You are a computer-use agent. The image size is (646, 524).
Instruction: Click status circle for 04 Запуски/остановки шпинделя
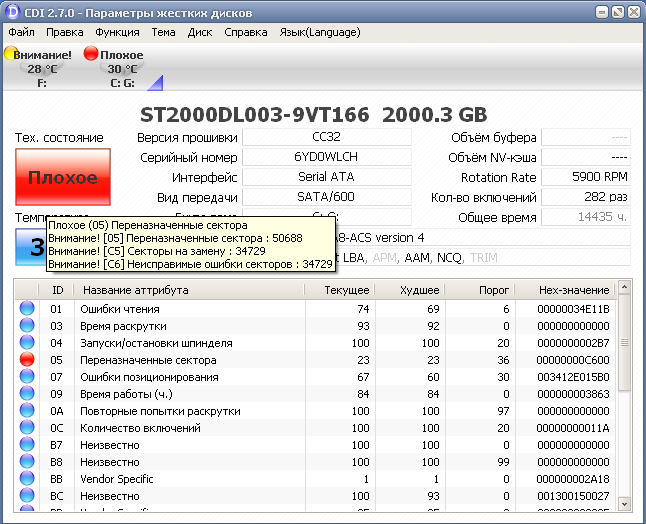coord(27,342)
